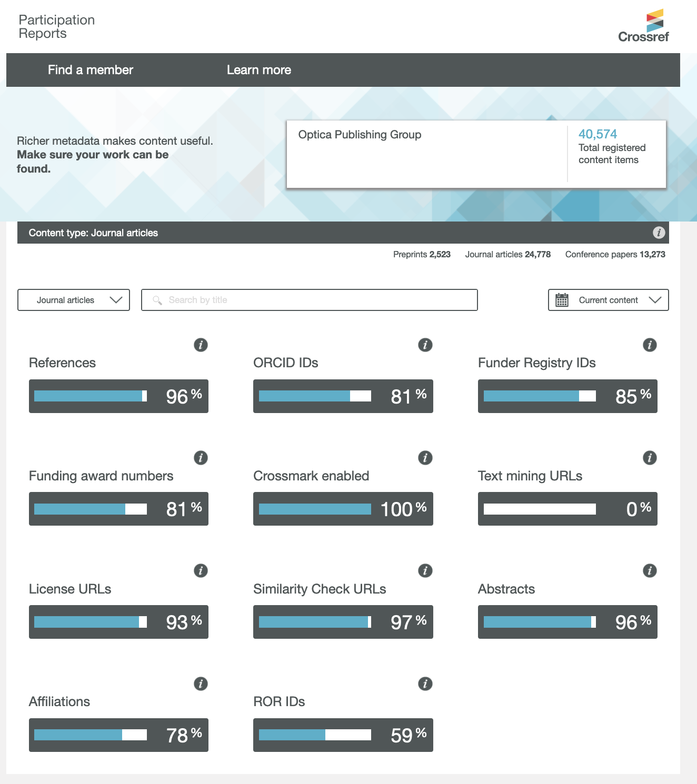Click Richer metadata makes content useful tagline

(x=115, y=141)
